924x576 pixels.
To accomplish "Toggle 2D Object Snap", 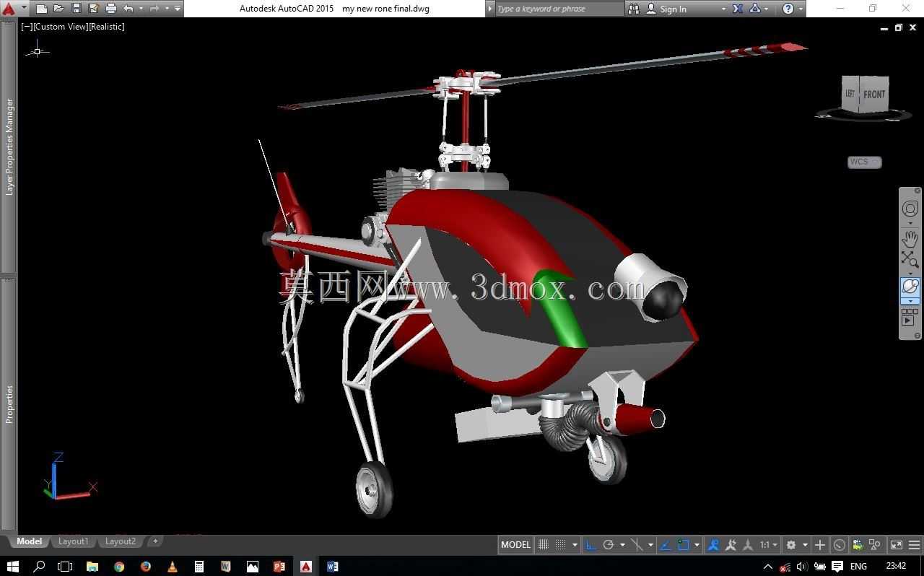I will (683, 545).
